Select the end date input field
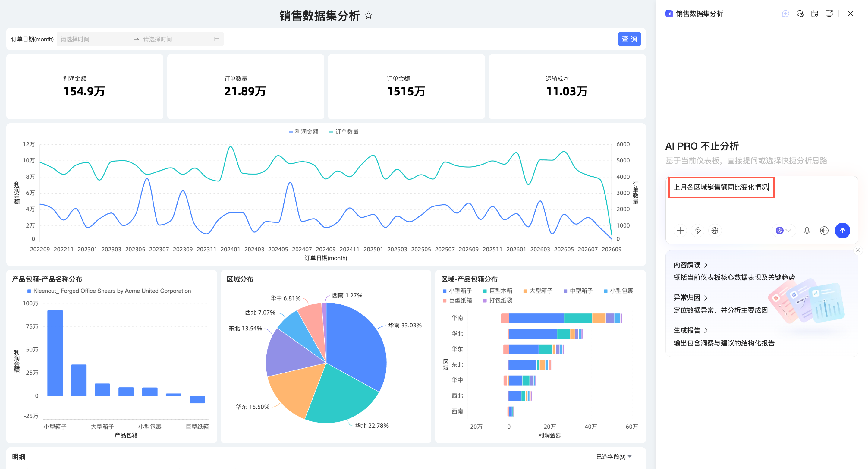Viewport: 868px width, 469px height. (x=177, y=39)
